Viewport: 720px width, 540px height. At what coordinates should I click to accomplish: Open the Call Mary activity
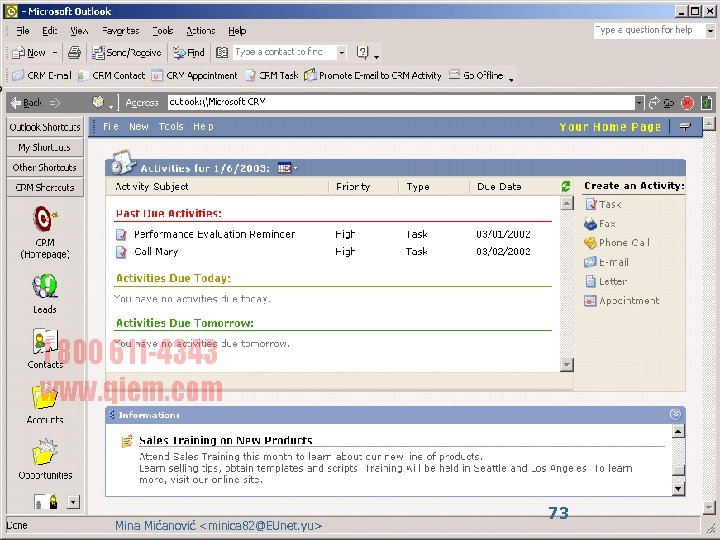[x=156, y=252]
